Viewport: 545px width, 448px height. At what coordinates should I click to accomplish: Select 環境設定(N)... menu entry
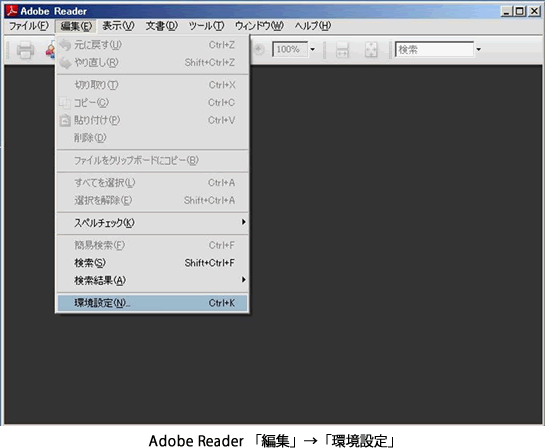coord(152,303)
